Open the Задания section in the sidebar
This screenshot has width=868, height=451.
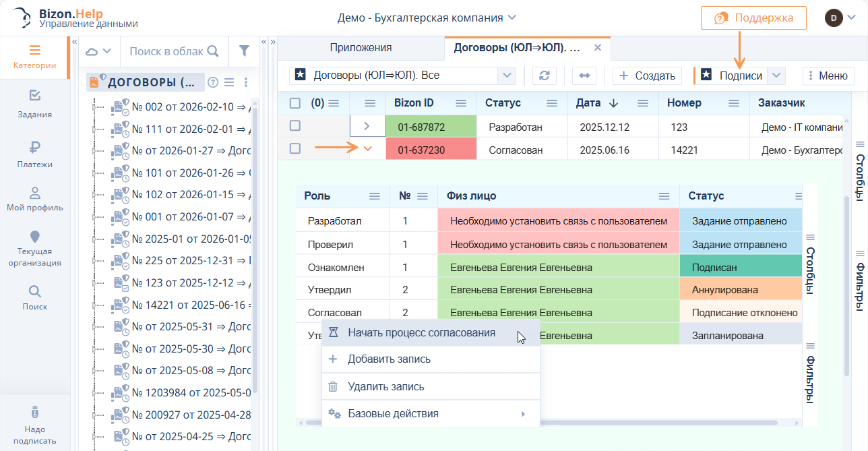(35, 103)
